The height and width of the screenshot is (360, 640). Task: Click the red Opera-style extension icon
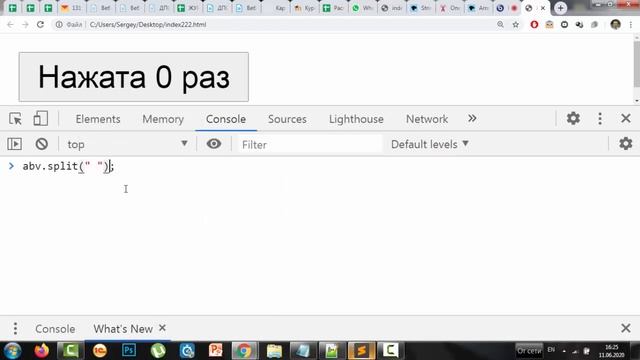pos(534,24)
